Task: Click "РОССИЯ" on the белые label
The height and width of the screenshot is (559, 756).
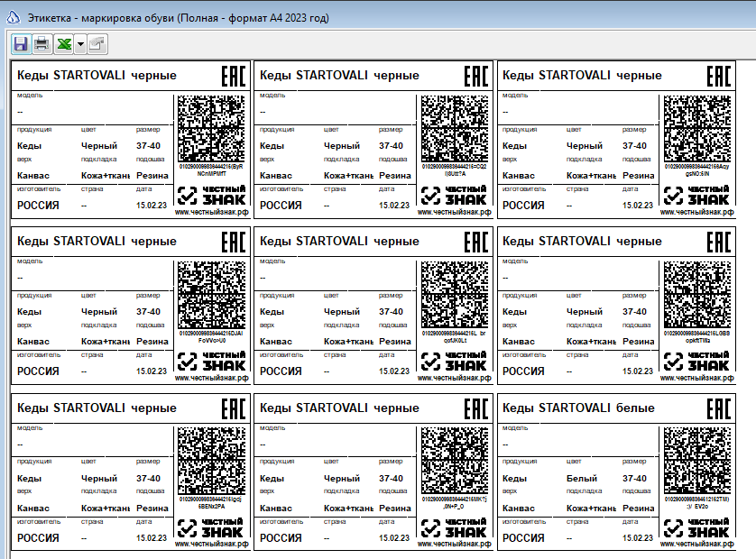Action: click(523, 537)
